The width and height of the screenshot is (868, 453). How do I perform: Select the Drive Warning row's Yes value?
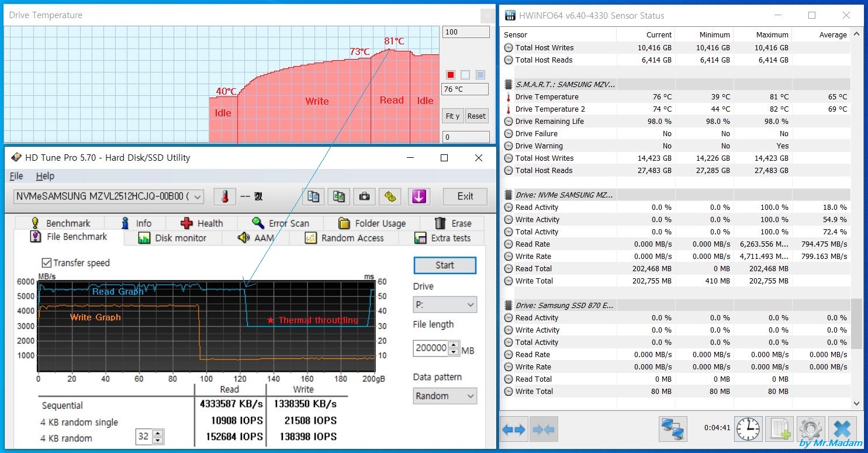click(783, 146)
